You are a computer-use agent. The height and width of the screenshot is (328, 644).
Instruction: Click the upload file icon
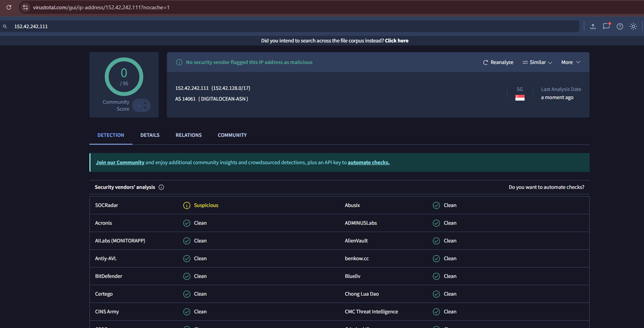click(x=593, y=27)
